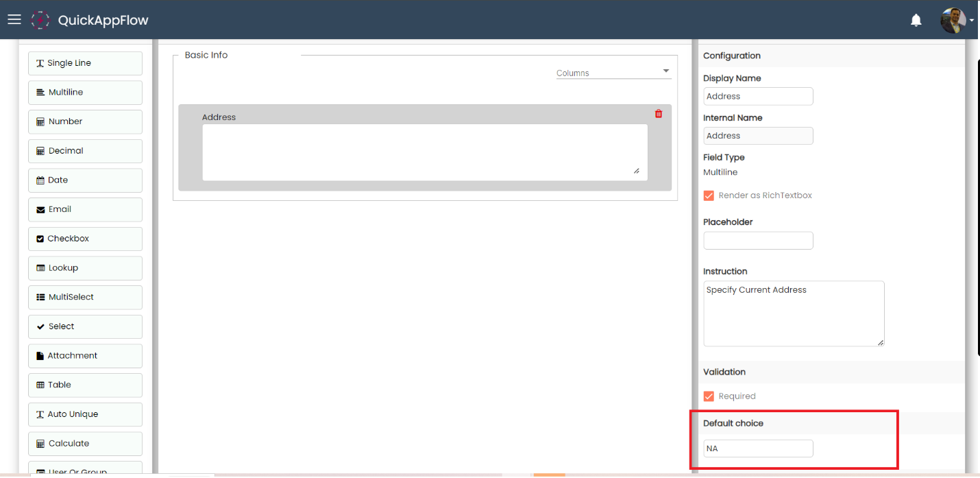Add an Email field from palette
Image resolution: width=980 pixels, height=478 pixels.
pos(85,210)
